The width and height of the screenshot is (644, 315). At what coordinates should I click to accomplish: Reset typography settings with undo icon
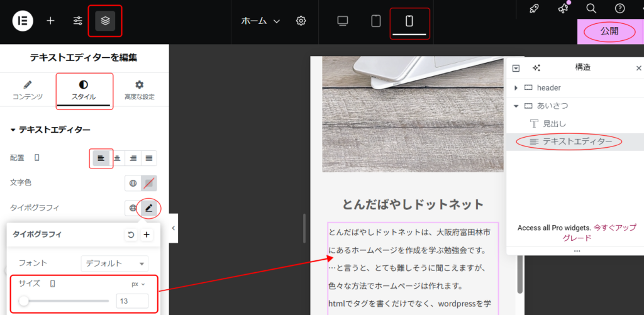point(131,235)
